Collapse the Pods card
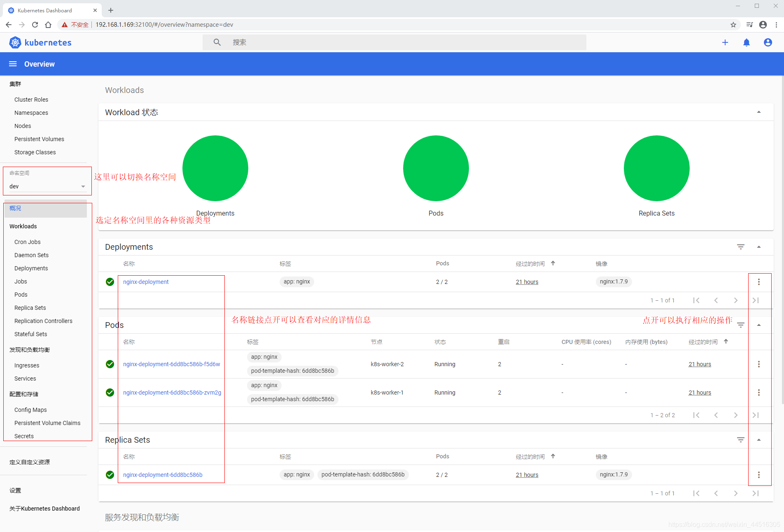Image resolution: width=784 pixels, height=532 pixels. 759,325
